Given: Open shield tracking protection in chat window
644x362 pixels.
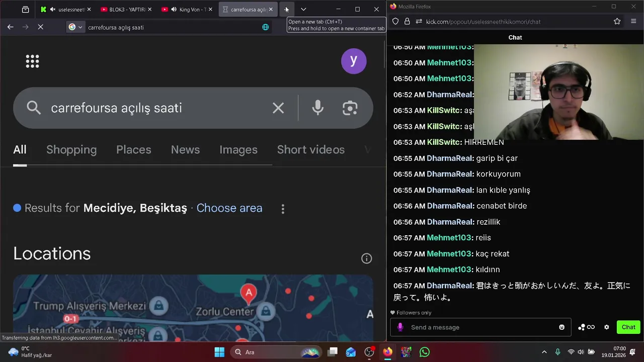Looking at the screenshot, I should point(395,21).
